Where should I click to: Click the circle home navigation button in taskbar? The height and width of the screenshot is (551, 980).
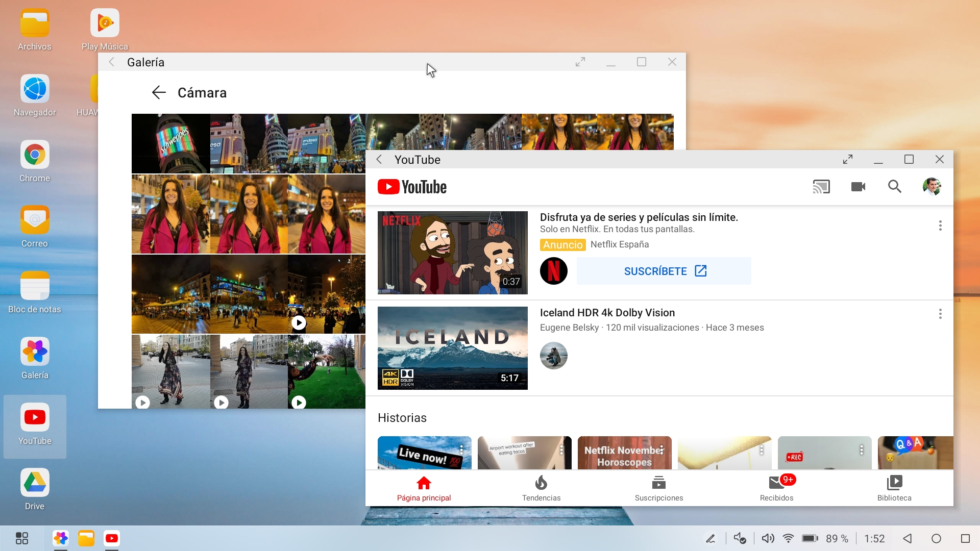pyautogui.click(x=936, y=538)
